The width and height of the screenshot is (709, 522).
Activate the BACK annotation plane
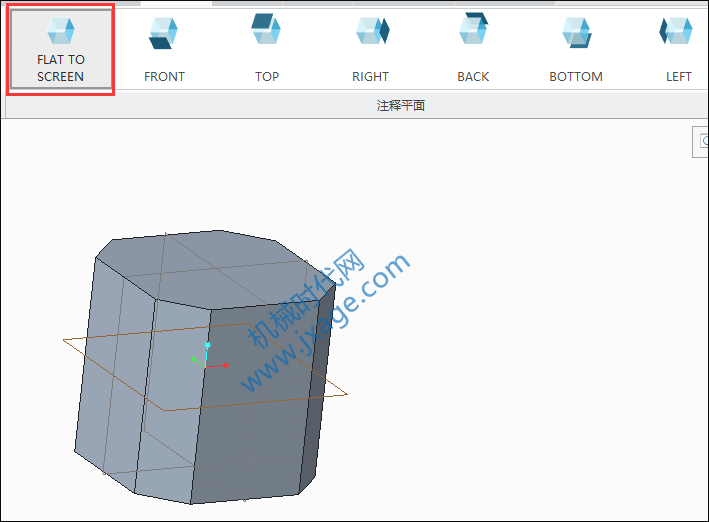pyautogui.click(x=473, y=49)
